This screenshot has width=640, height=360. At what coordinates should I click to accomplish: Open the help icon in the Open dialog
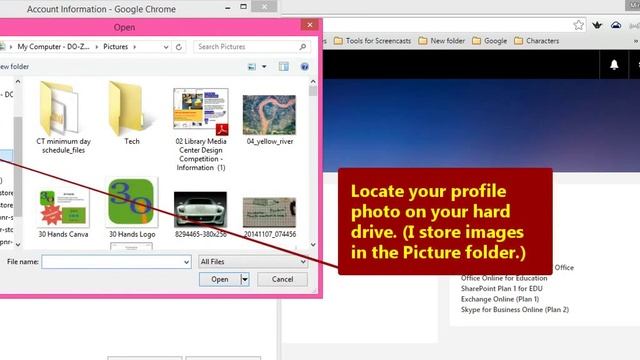[304, 67]
